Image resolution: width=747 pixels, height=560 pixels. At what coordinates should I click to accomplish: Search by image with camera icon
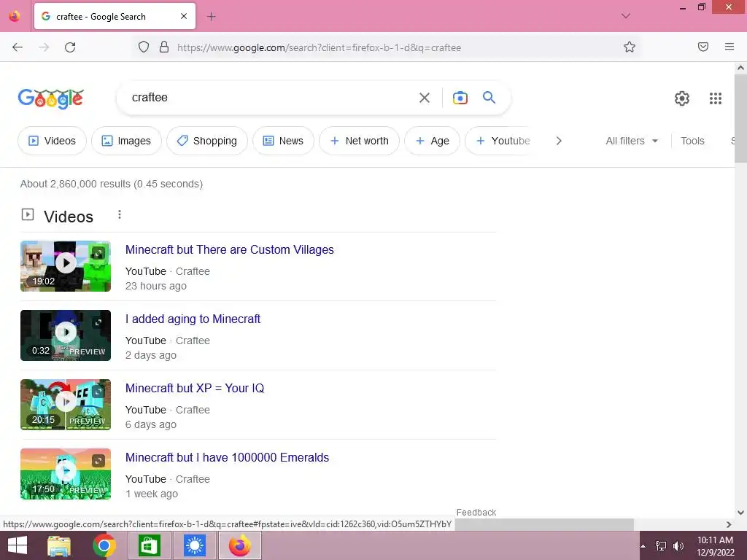coord(460,98)
